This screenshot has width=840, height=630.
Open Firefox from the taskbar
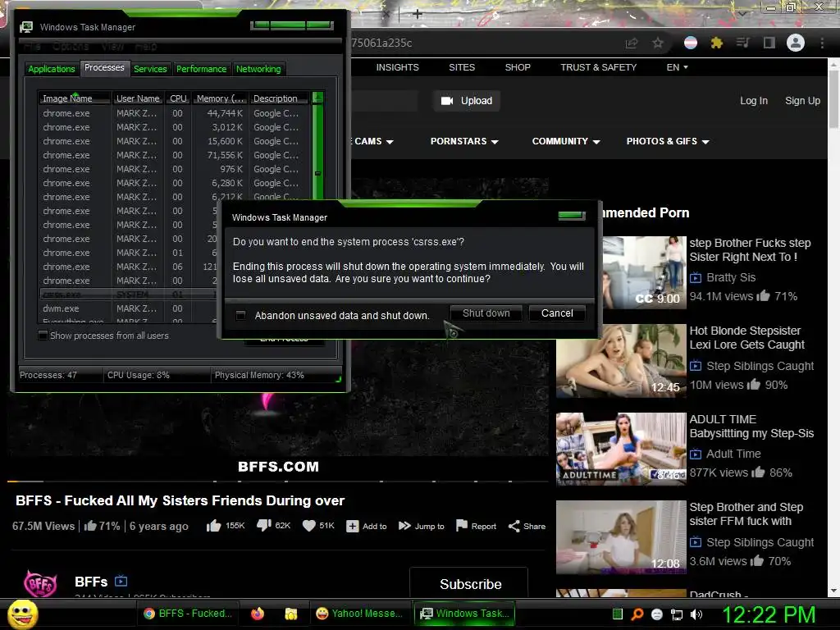pyautogui.click(x=258, y=614)
